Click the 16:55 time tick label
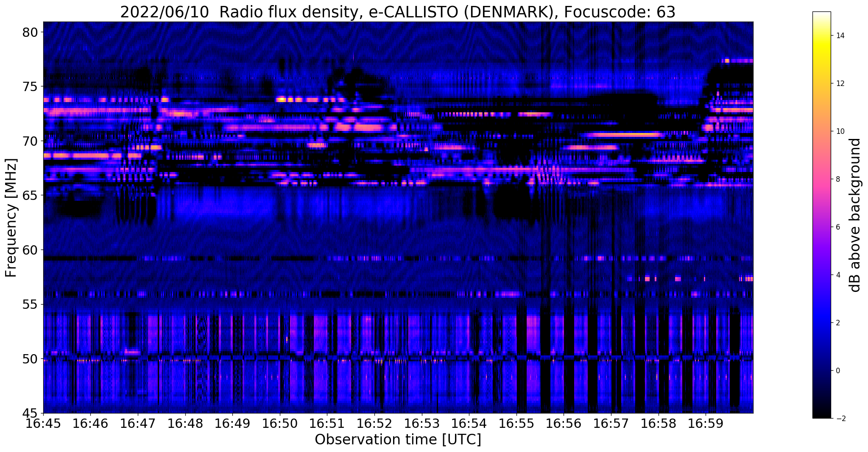 click(516, 424)
